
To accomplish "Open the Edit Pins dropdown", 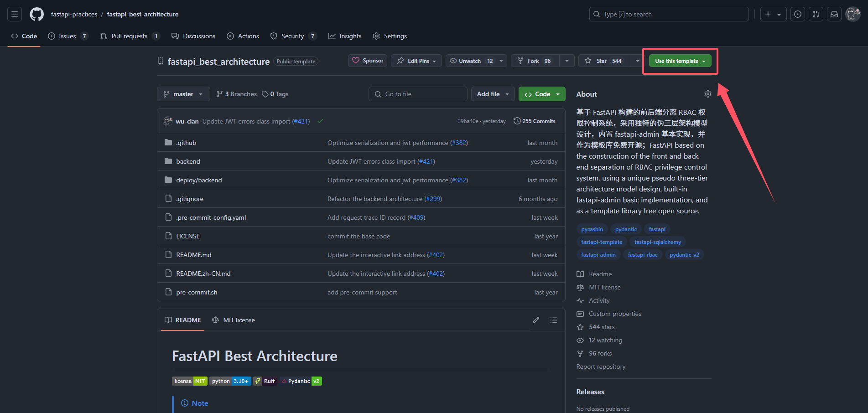I will pos(416,61).
